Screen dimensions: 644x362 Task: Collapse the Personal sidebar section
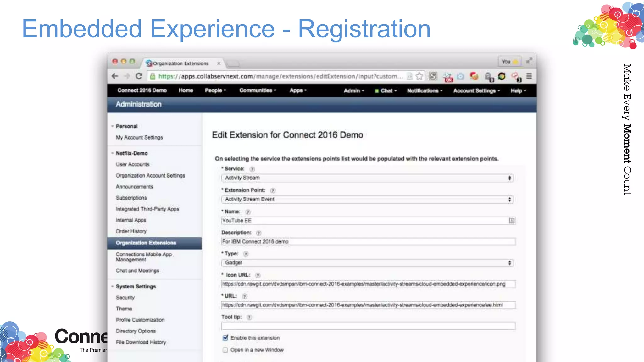tap(112, 126)
